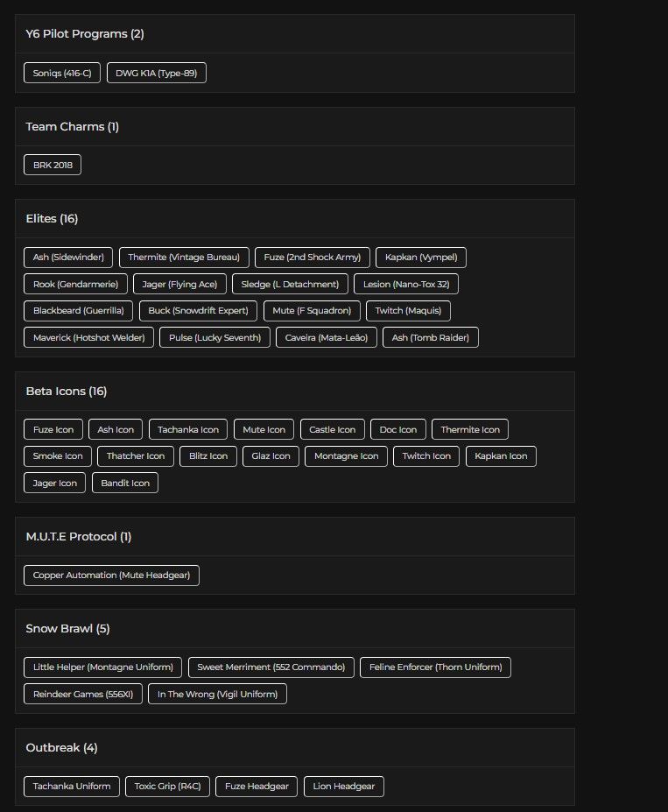The width and height of the screenshot is (668, 812).
Task: Click the Doc Icon tag
Action: (397, 429)
